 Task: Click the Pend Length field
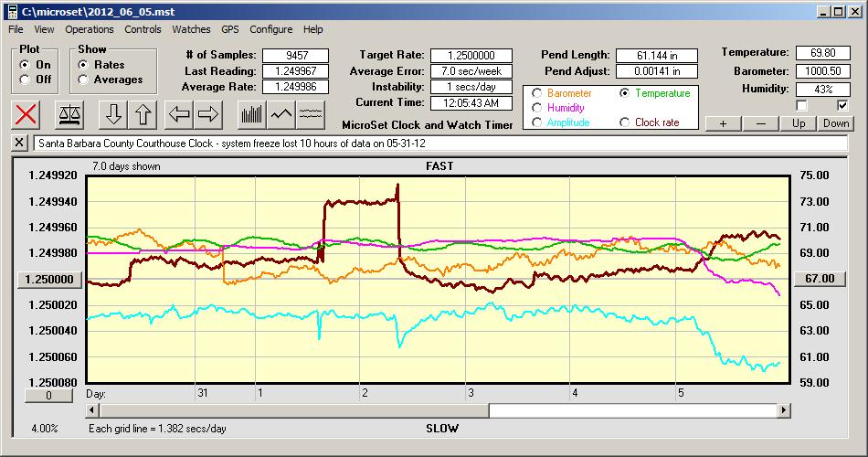click(x=657, y=56)
